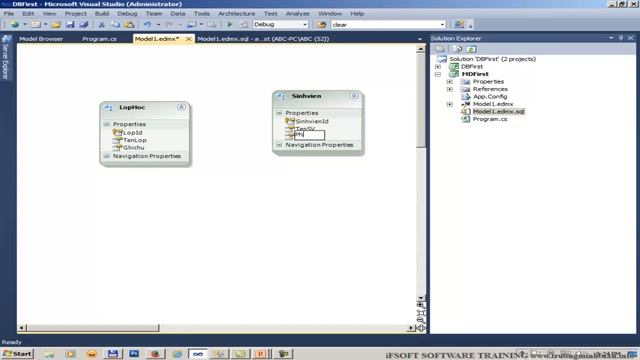Click the App.Config file icon

click(x=466, y=97)
